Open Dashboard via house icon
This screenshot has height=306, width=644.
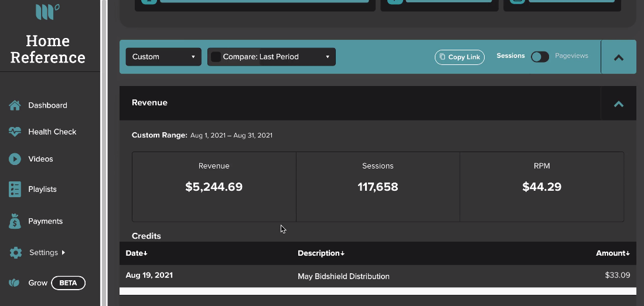(15, 105)
